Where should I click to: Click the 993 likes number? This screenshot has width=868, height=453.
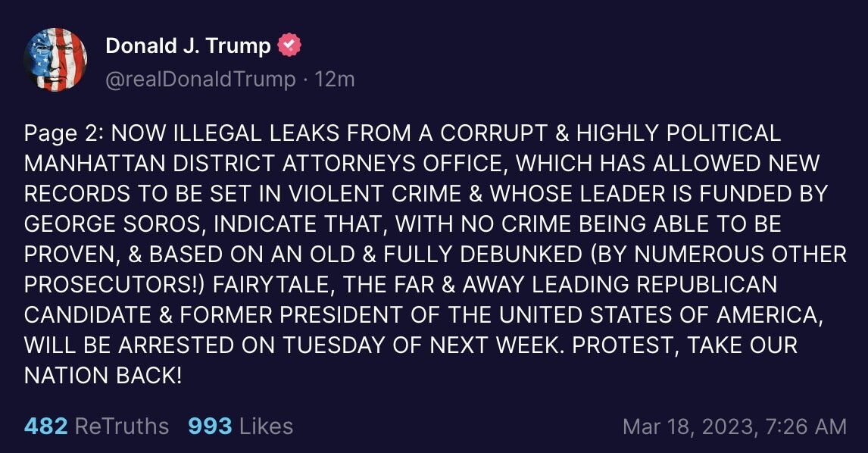coord(210,426)
